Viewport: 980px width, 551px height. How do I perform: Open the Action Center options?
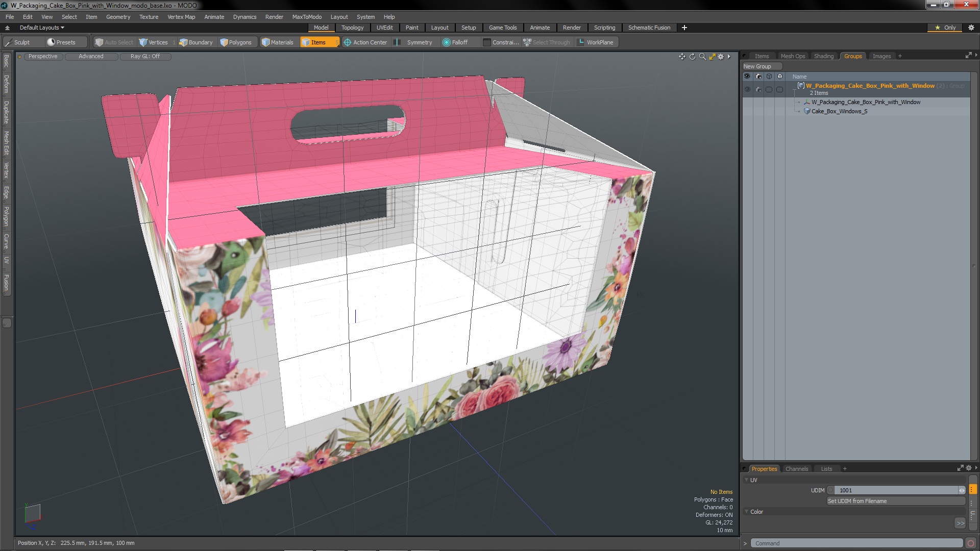365,42
